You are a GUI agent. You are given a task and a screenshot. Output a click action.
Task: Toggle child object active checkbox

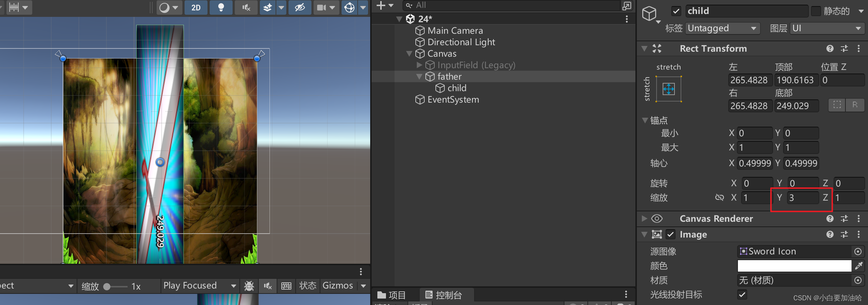click(676, 11)
